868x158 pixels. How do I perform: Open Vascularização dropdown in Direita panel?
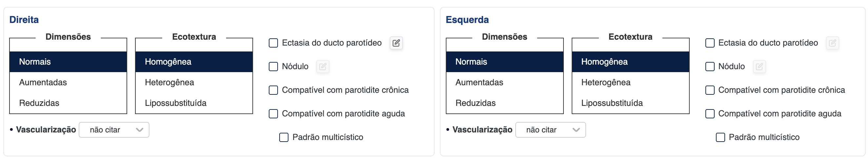click(114, 130)
